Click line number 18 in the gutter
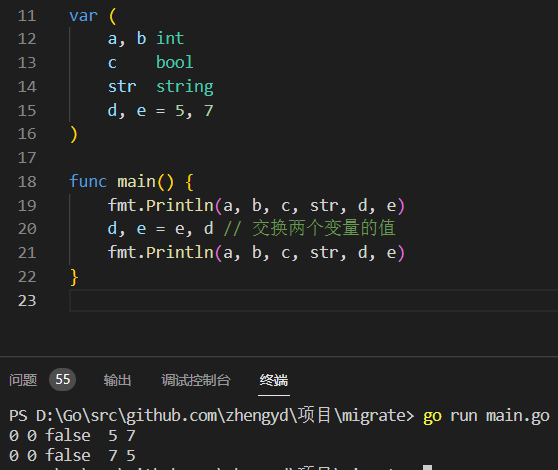Image resolution: width=558 pixels, height=470 pixels. pyautogui.click(x=27, y=182)
